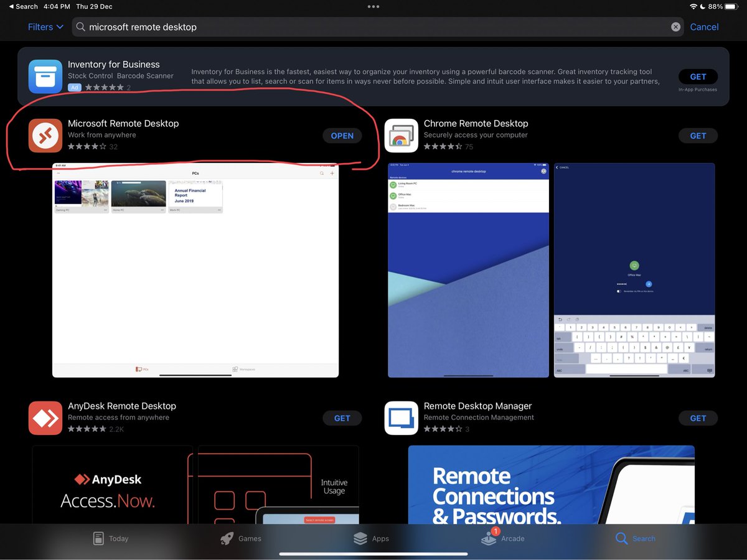Tap the magnifying glass in search field
This screenshot has height=560, width=747.
tap(81, 27)
